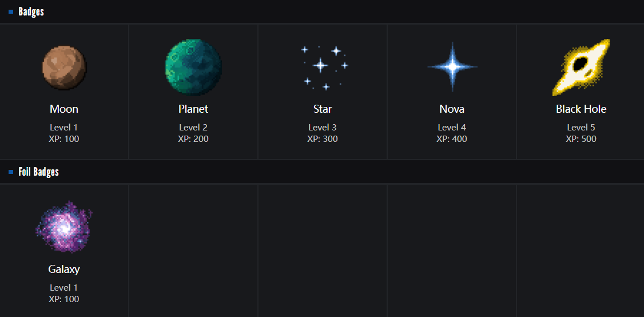
Task: Open the Black Hole badge name
Action: (581, 109)
